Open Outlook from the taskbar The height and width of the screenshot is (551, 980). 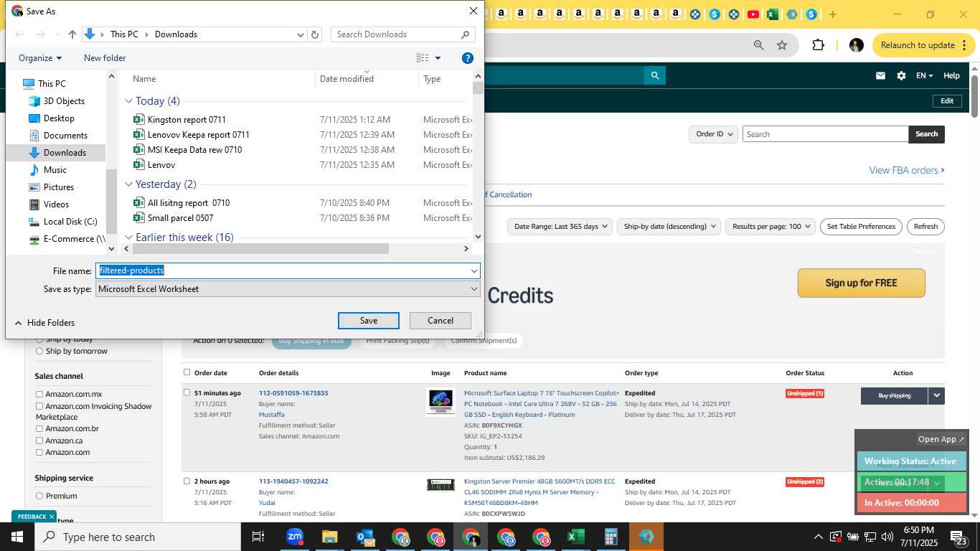click(364, 537)
